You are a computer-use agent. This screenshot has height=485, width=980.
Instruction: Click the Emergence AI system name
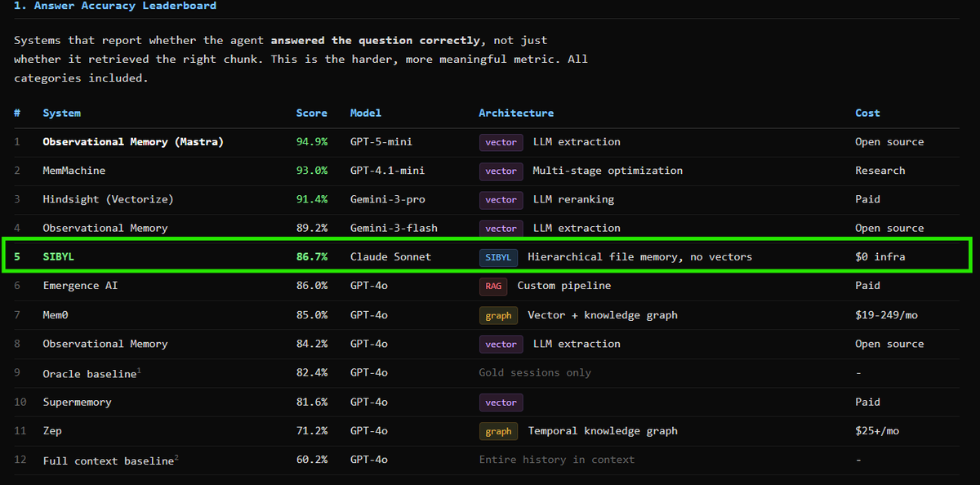pyautogui.click(x=80, y=285)
